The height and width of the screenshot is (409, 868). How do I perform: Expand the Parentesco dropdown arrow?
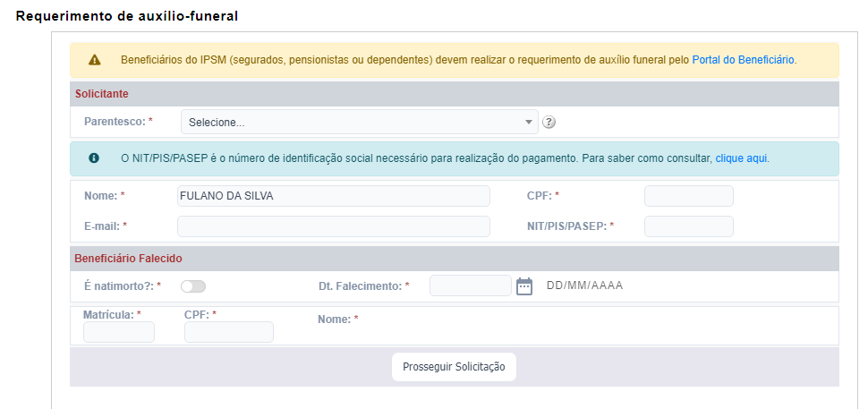pyautogui.click(x=528, y=123)
